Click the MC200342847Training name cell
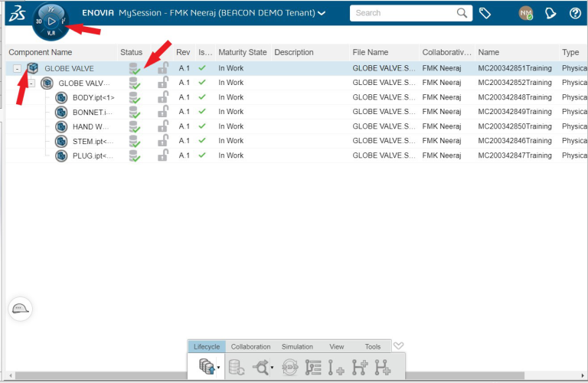Image resolution: width=588 pixels, height=383 pixels. coord(514,155)
